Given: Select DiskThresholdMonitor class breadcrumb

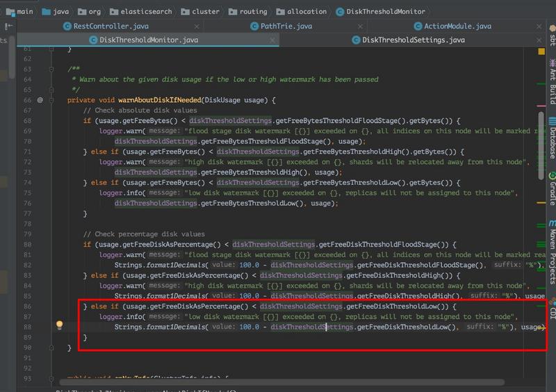Looking at the screenshot, I should [380, 12].
